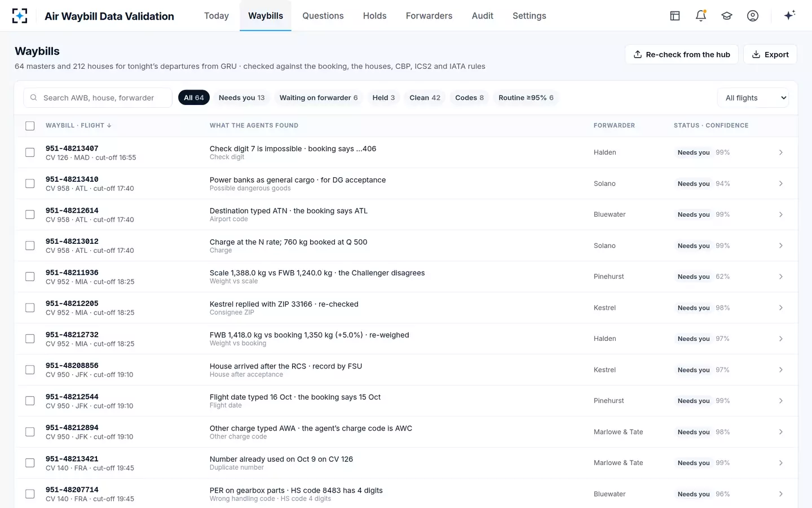Open the graduation cap learning icon
The width and height of the screenshot is (812, 508).
[x=727, y=16]
